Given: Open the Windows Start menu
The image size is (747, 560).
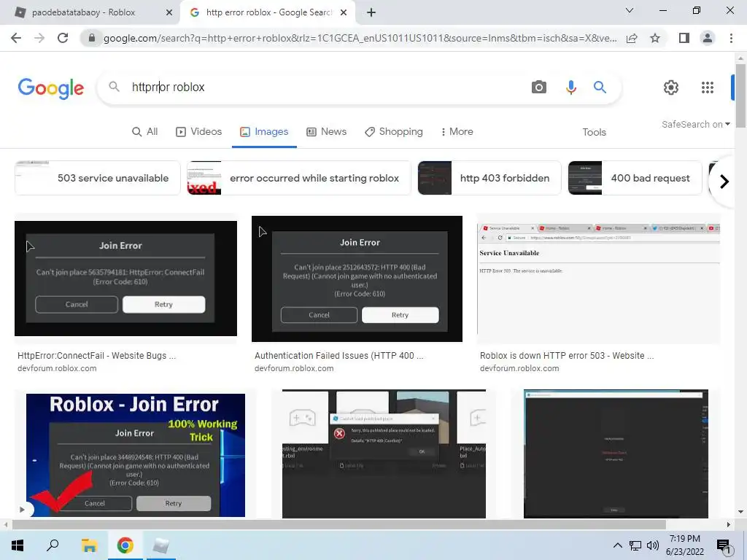Looking at the screenshot, I should point(18,545).
